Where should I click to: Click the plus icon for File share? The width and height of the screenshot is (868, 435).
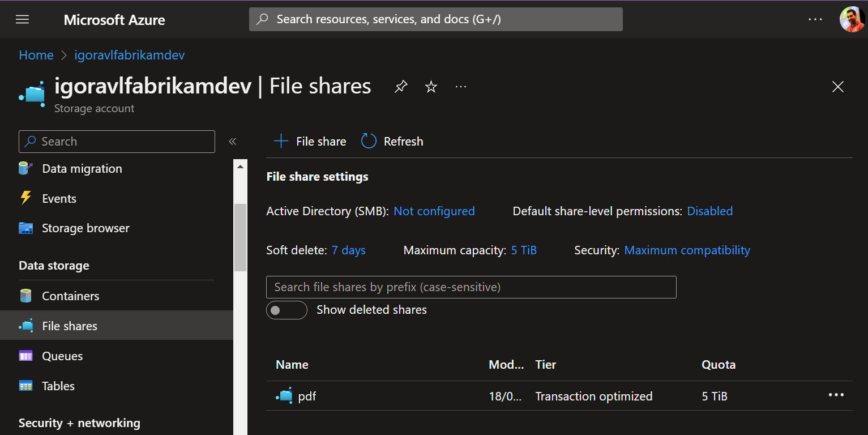click(x=281, y=141)
